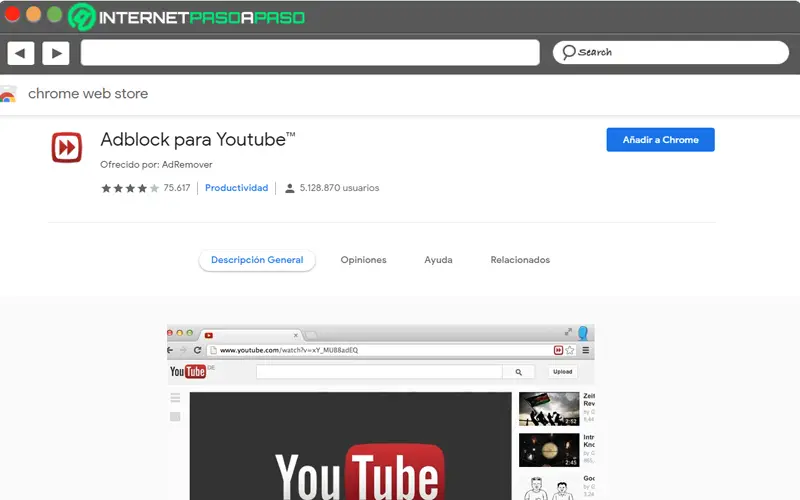Click the browser back arrow button
This screenshot has height=500, width=800.
pyautogui.click(x=20, y=53)
